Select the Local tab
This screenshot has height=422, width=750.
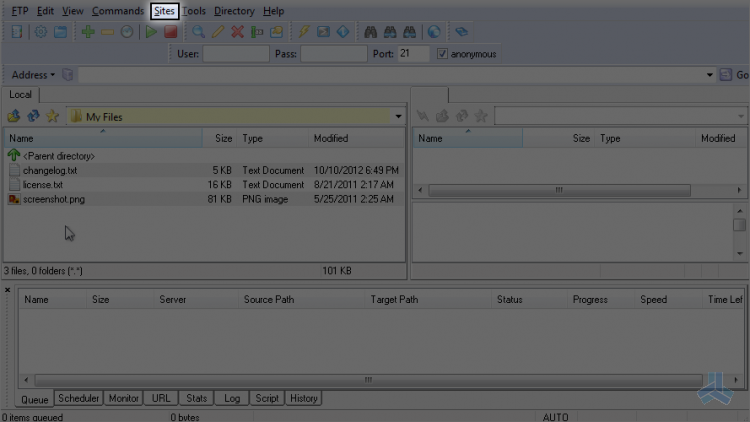pyautogui.click(x=21, y=95)
